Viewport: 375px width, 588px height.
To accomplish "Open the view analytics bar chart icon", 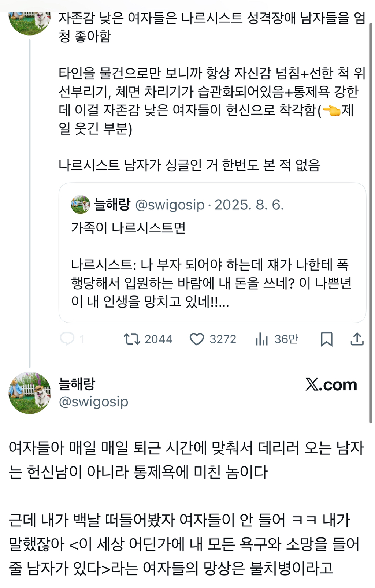I will pos(262,339).
